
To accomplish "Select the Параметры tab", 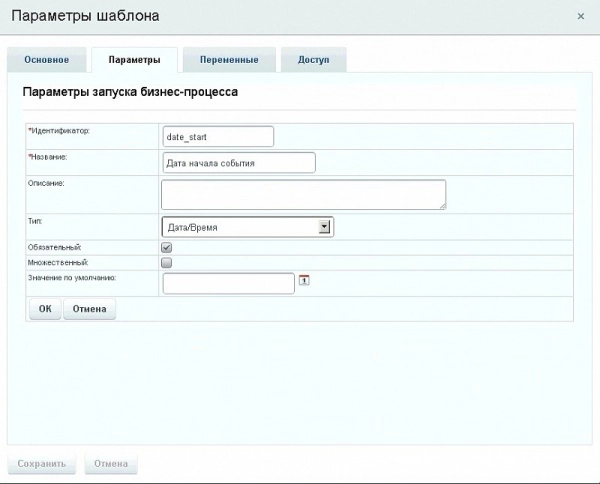I will point(134,60).
